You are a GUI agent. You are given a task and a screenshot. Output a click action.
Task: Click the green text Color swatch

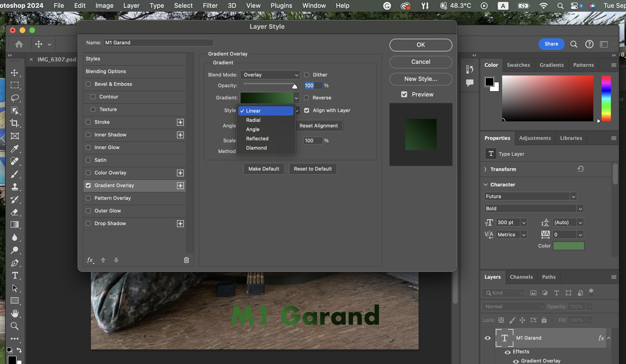click(568, 246)
